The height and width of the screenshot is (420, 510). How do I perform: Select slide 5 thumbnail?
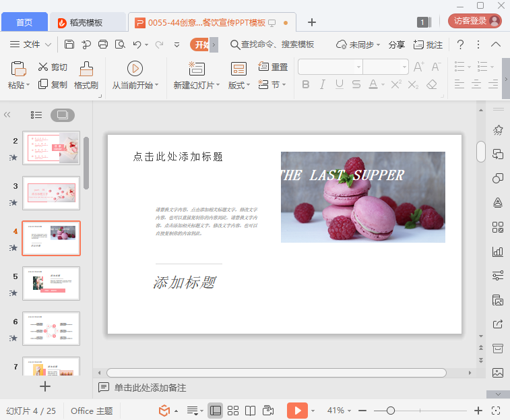(x=51, y=283)
